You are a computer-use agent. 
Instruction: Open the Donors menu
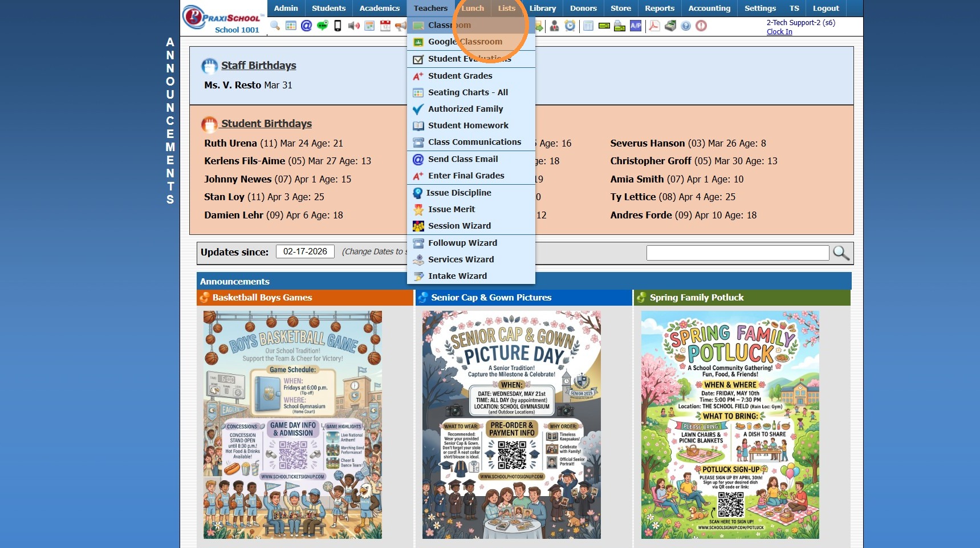[583, 8]
